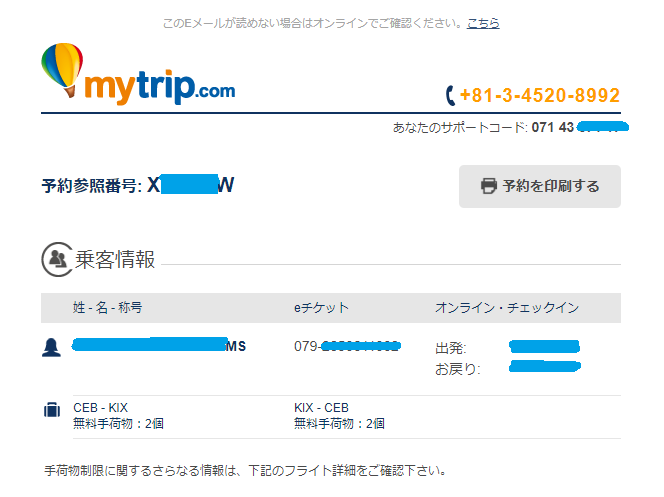This screenshot has width=664, height=497.
Task: Click the phone handset icon
Action: click(450, 95)
